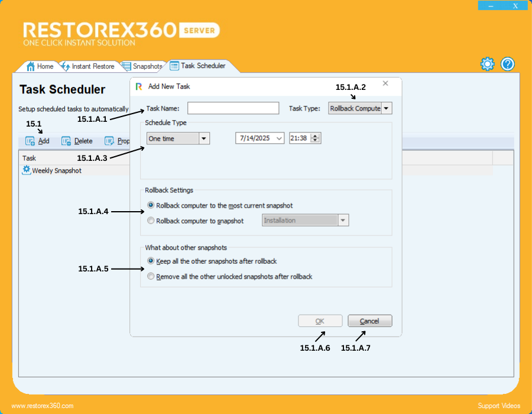Click the Rollback Computer task type field
Image resolution: width=532 pixels, height=414 pixels.
pos(355,109)
